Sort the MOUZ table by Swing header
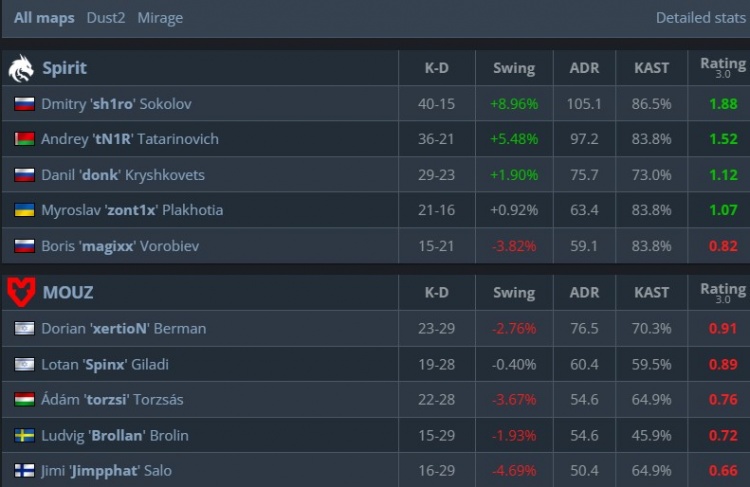 pos(514,292)
